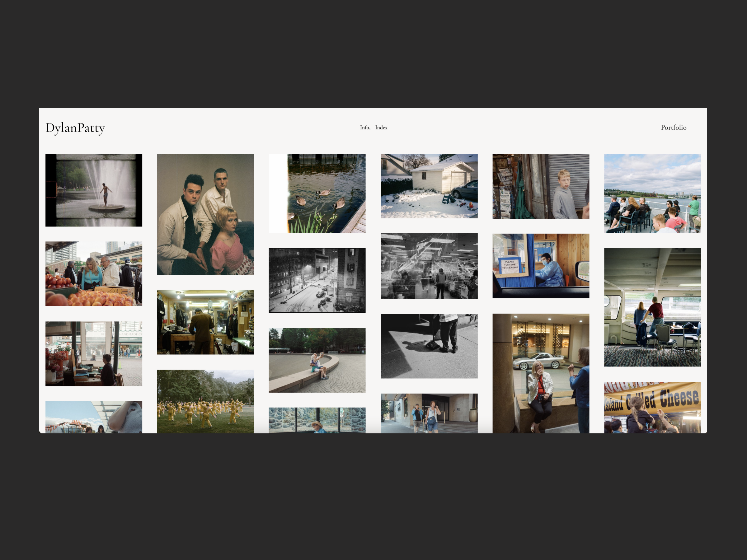Open the ferry deck passengers photo

[652, 194]
